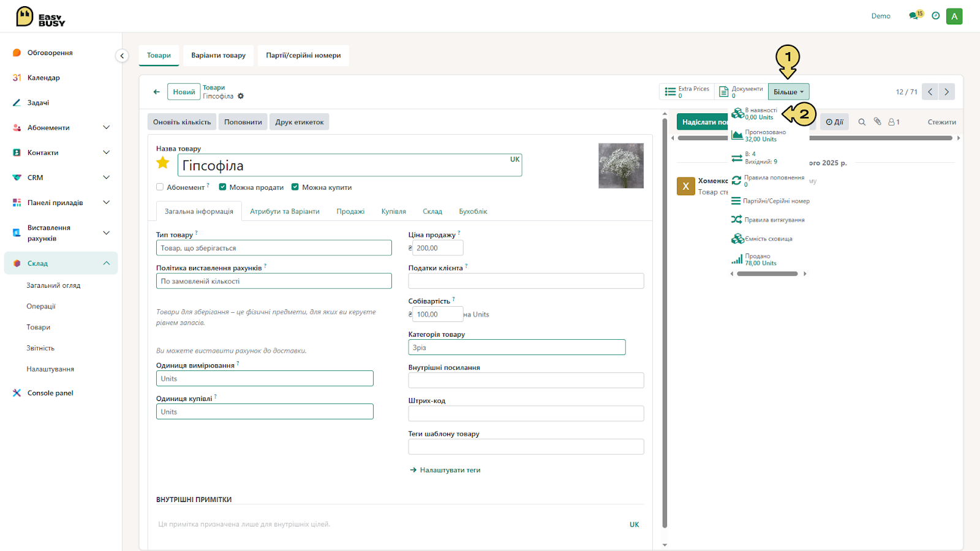
Task: Open the Тип товару dropdown field
Action: coord(274,248)
